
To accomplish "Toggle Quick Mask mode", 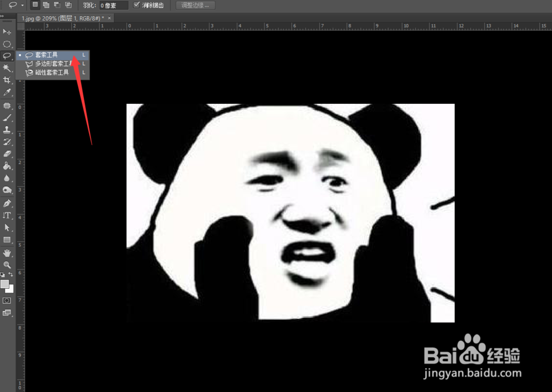I will tap(7, 300).
